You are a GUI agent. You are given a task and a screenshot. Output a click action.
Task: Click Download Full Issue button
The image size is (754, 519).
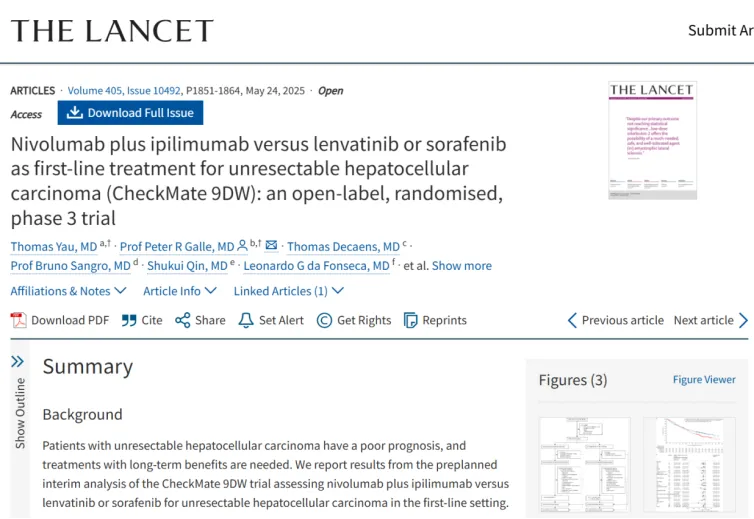point(130,113)
